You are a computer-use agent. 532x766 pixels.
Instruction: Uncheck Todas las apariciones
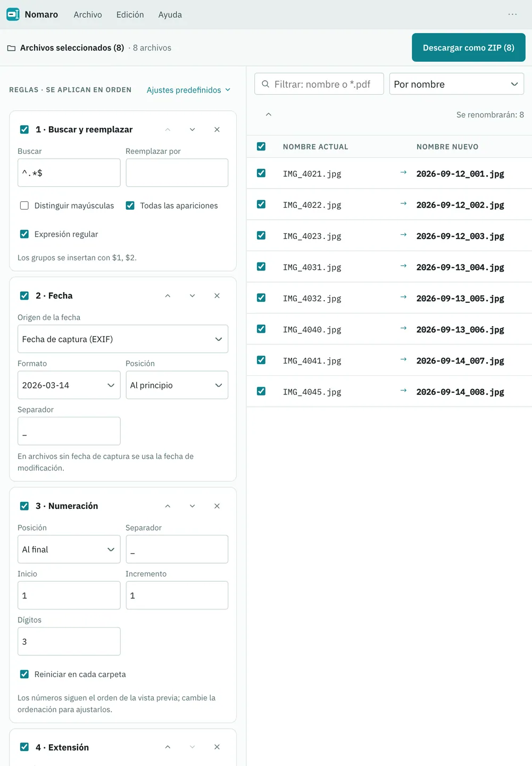pyautogui.click(x=130, y=205)
